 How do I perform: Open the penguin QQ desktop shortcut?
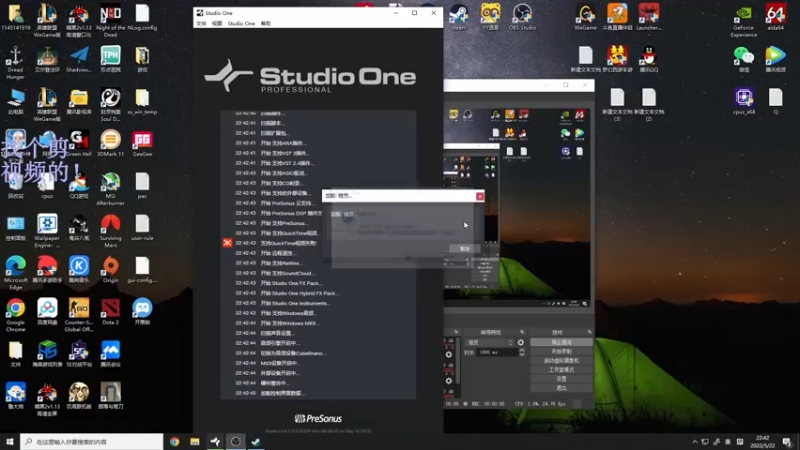point(648,58)
